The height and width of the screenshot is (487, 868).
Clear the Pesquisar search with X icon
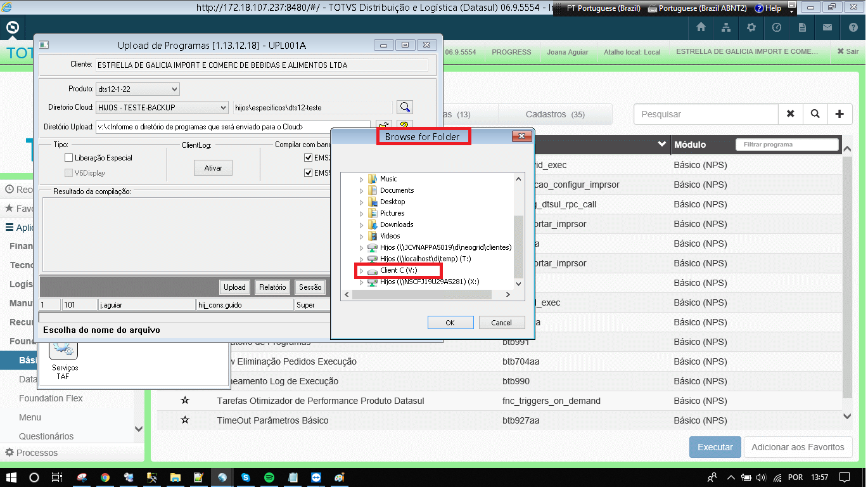click(x=790, y=114)
